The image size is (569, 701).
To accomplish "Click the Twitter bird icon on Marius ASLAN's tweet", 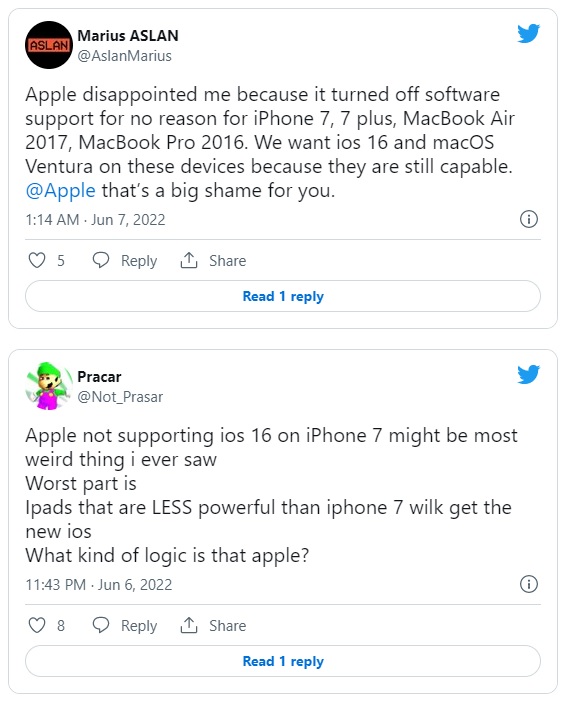I will click(x=528, y=34).
